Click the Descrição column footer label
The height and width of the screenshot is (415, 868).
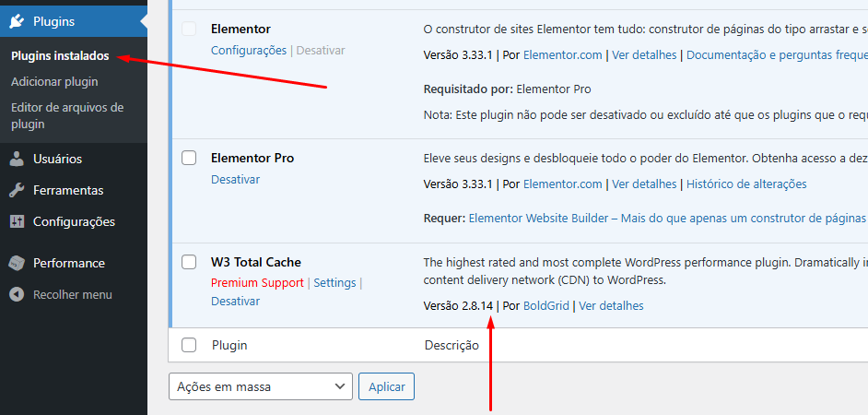pos(452,345)
